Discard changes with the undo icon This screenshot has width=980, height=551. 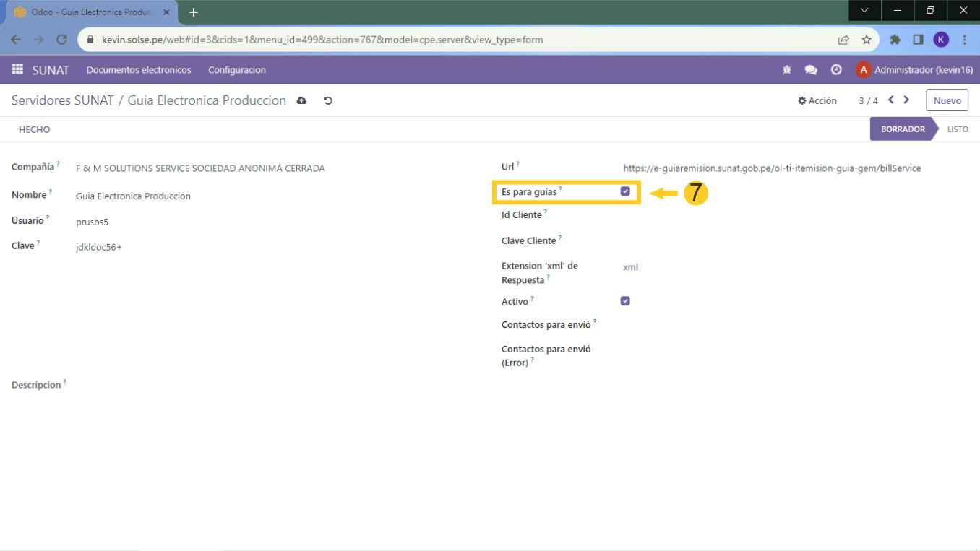(328, 100)
